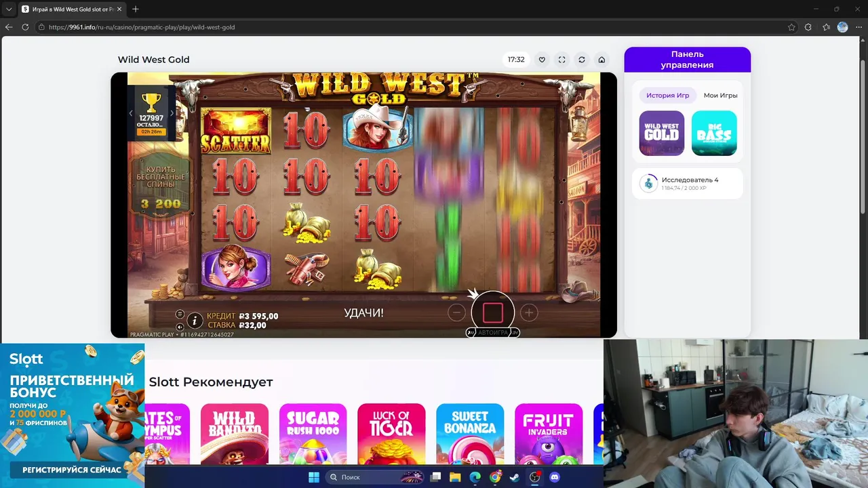Open new browser tab with plus

136,9
